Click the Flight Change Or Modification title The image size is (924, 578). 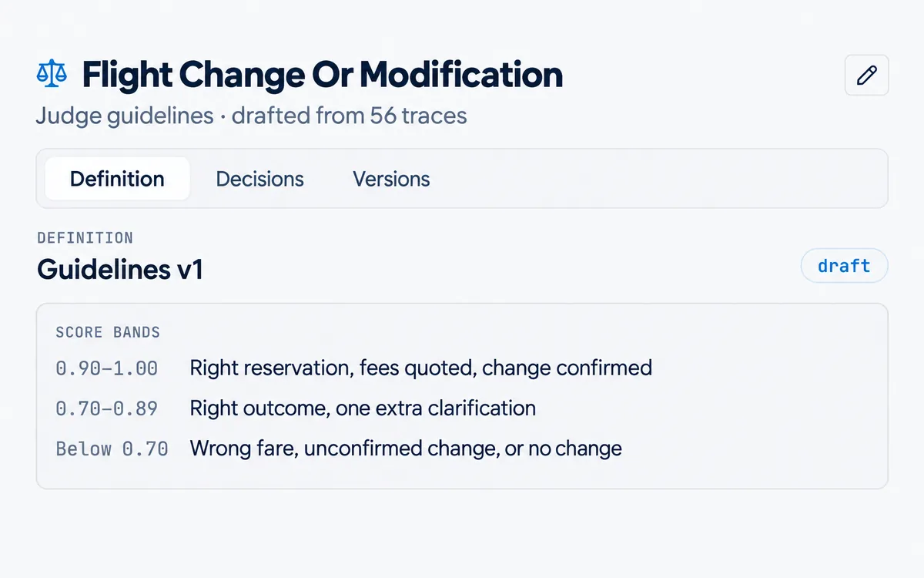(x=322, y=75)
